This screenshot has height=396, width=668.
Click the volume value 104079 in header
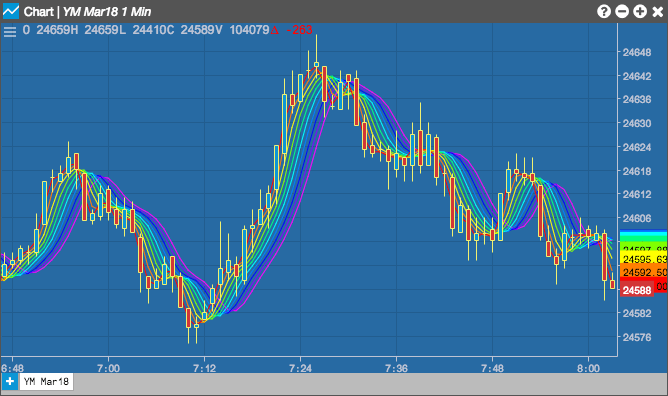(x=249, y=30)
